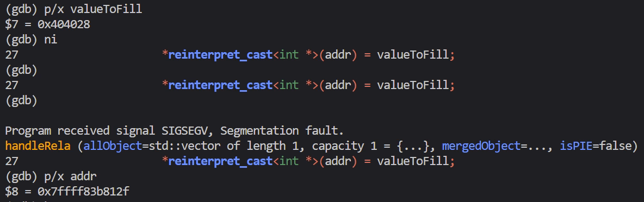Viewport: 644px width, 202px height.
Task: Click the empty (gdb) prompt before blank line
Action: tap(21, 101)
